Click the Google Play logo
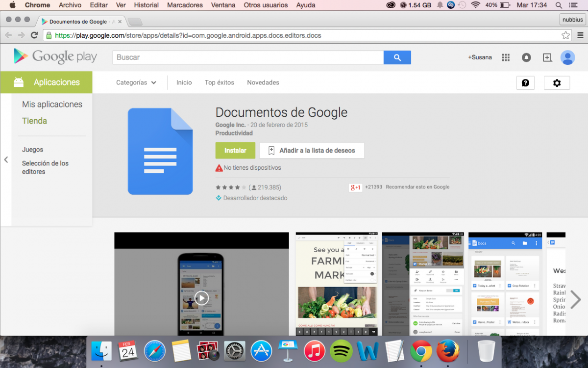The height and width of the screenshot is (368, 588). [x=55, y=57]
